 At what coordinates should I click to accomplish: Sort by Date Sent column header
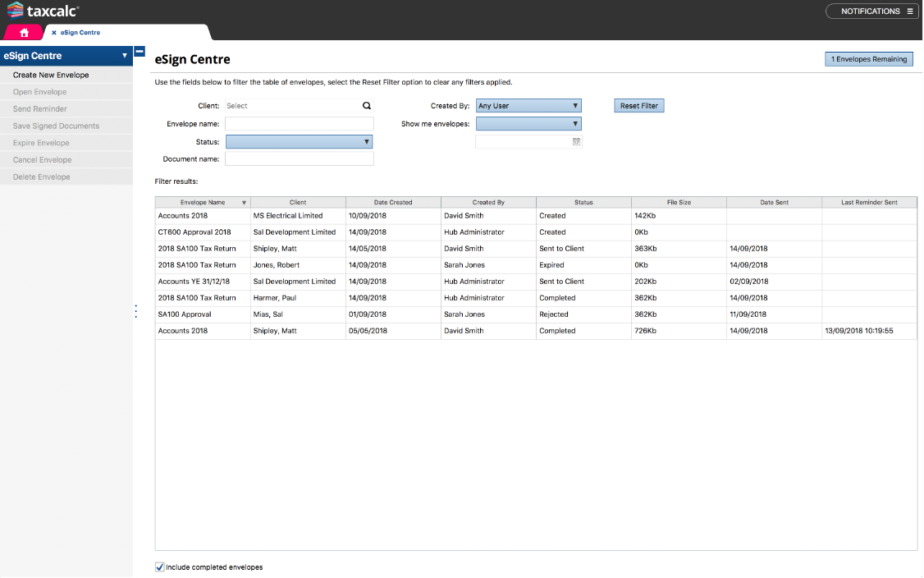775,202
